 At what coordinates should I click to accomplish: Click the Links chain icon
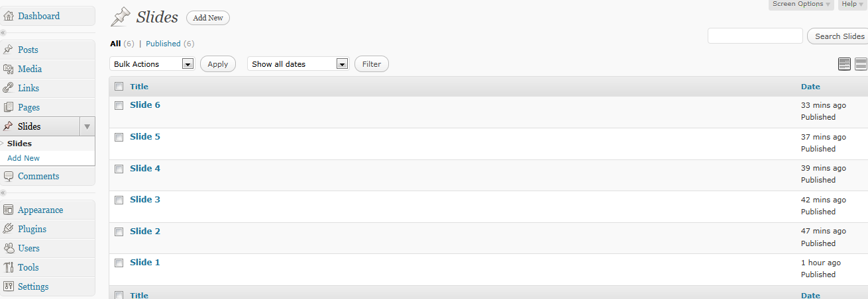8,88
